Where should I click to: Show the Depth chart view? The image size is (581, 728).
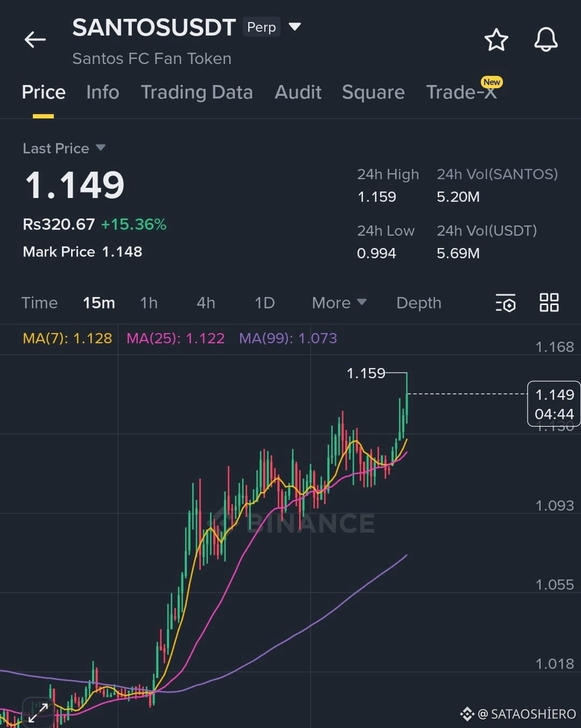click(419, 303)
